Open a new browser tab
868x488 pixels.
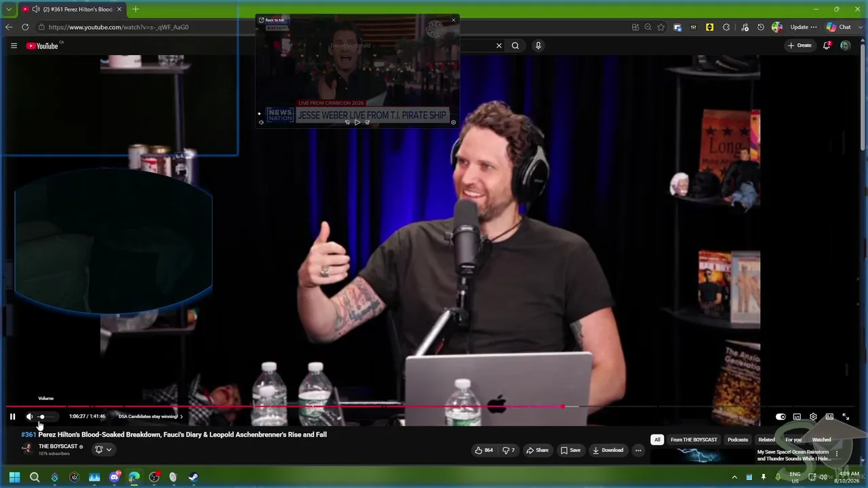click(x=136, y=9)
